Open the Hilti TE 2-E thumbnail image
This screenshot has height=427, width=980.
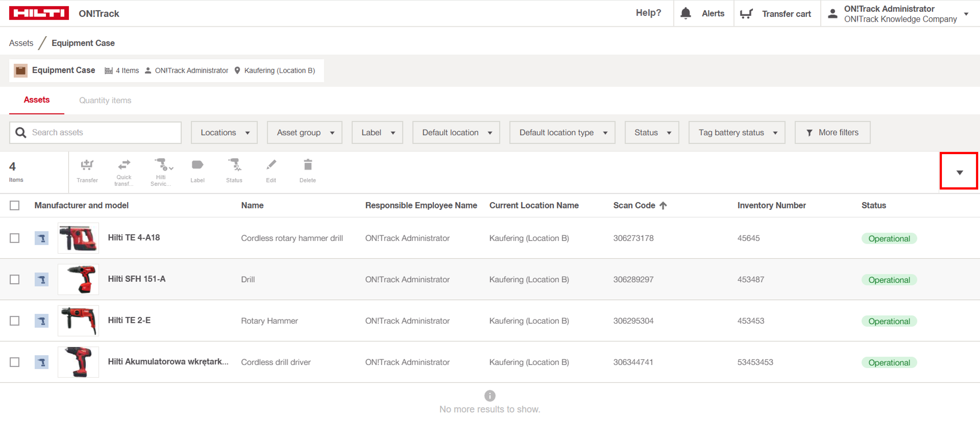[x=78, y=321]
